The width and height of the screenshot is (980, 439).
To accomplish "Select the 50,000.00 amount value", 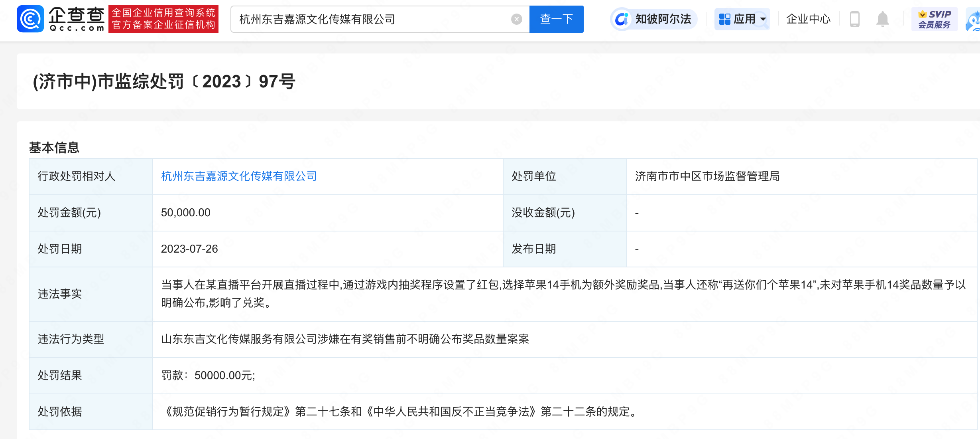I will (186, 213).
